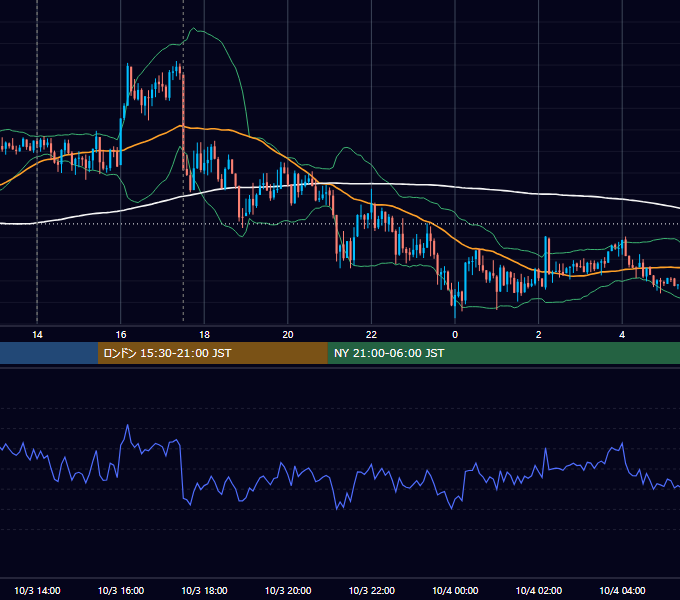
Task: Click the 10/3 14:00 time axis label
Action: tap(37, 590)
